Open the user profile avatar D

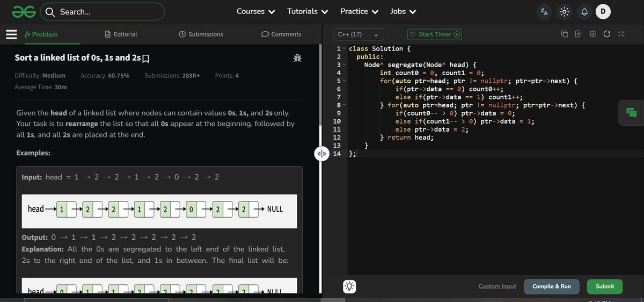603,11
